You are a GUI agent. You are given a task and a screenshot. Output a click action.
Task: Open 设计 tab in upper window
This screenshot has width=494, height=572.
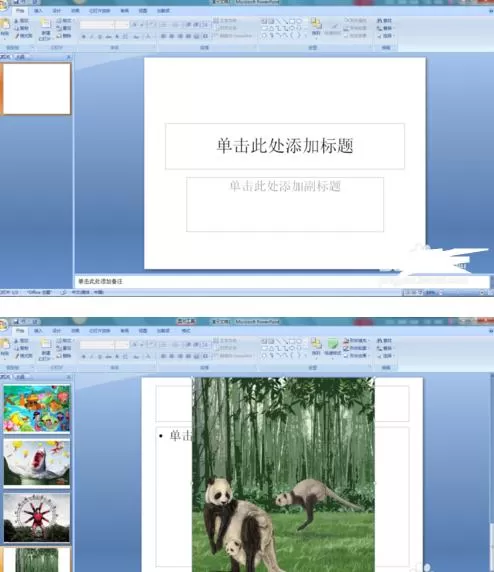tap(56, 11)
